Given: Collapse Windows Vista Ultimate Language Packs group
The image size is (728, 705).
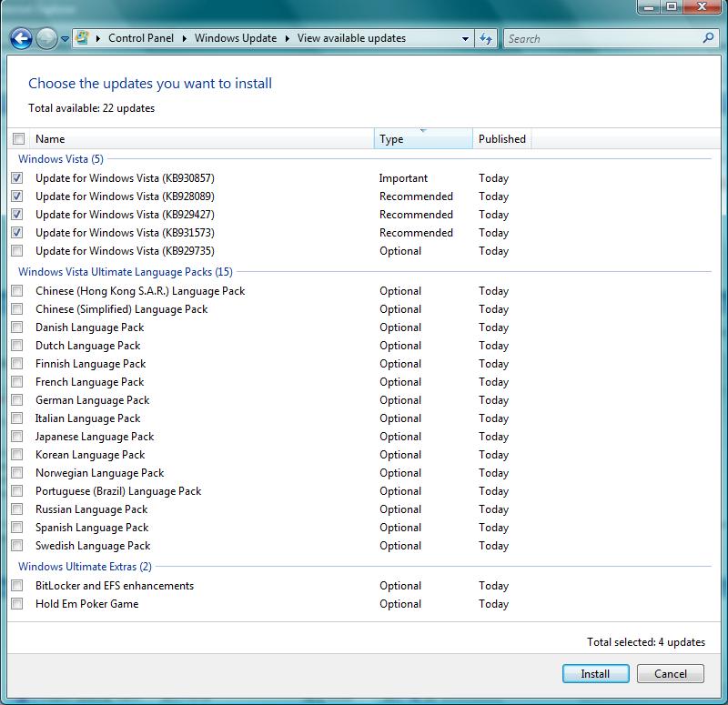Looking at the screenshot, I should click(x=126, y=271).
